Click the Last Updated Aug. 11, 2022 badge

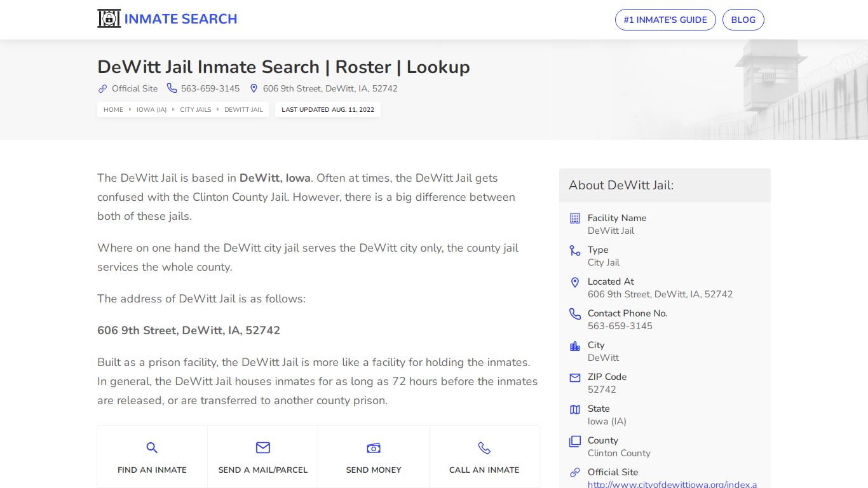[328, 109]
